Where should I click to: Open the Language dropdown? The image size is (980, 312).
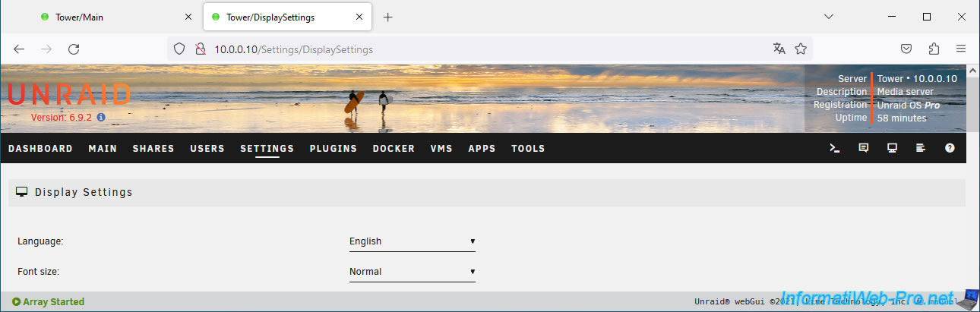pos(412,241)
